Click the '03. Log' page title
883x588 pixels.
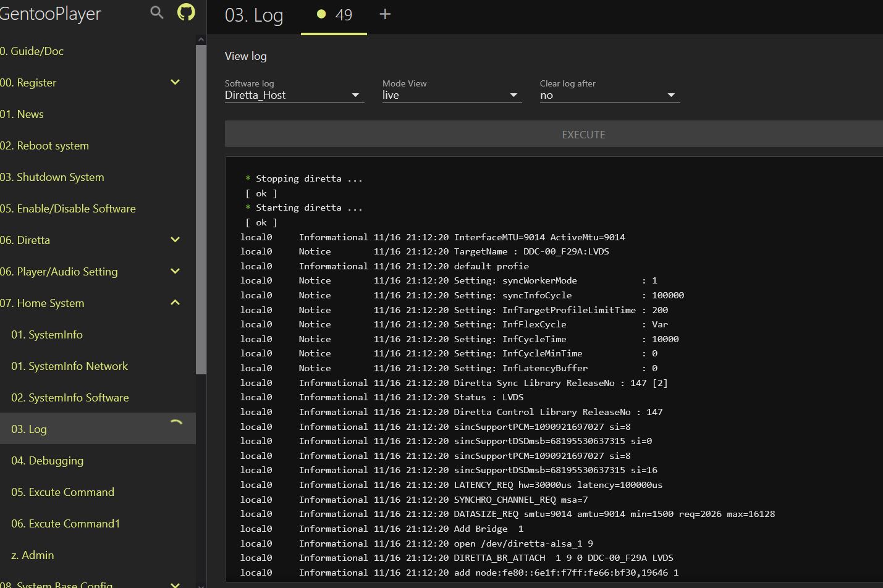[254, 15]
